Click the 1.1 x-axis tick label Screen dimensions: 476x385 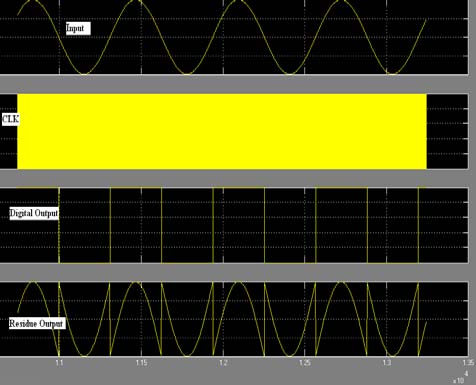[59, 363]
